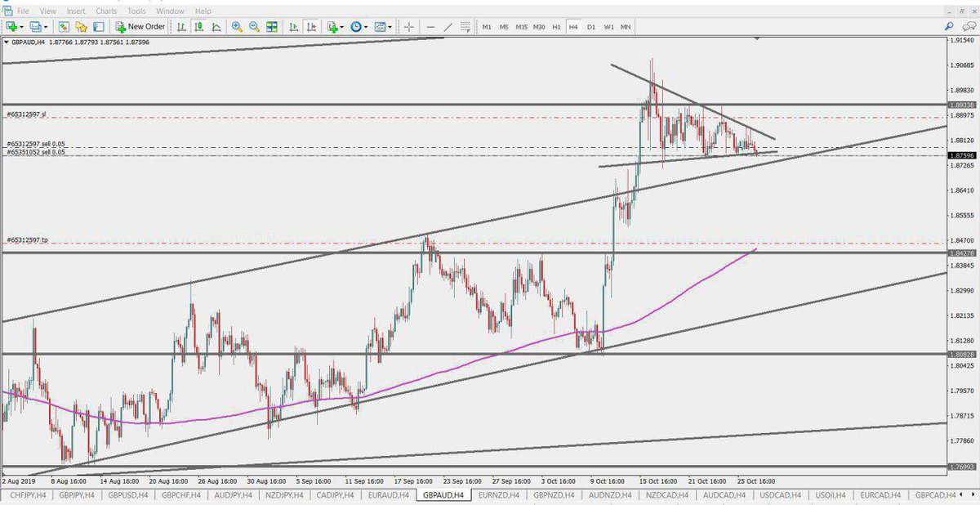The height and width of the screenshot is (505, 980).
Task: Open the Charts menu
Action: click(x=106, y=11)
